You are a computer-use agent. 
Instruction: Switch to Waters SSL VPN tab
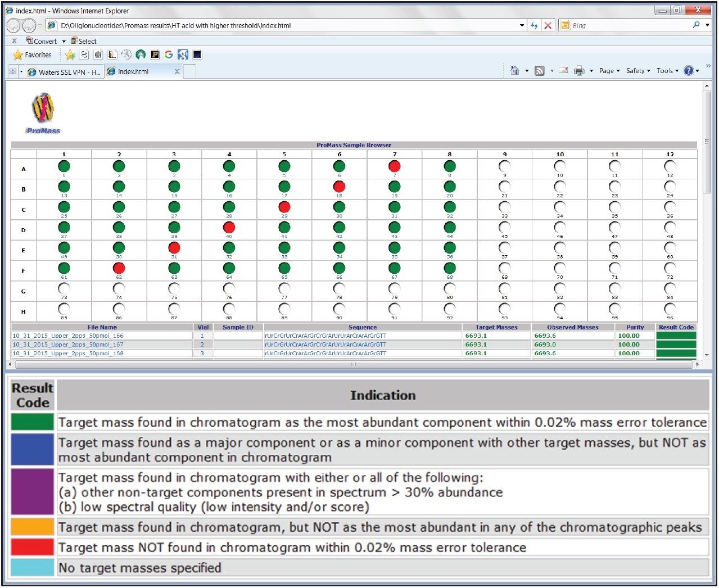coord(64,71)
